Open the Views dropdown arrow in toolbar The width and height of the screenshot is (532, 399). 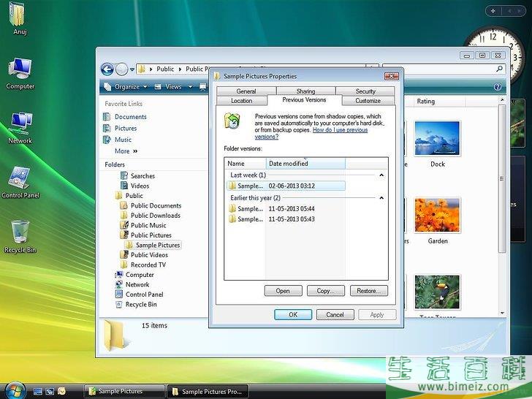(x=190, y=87)
